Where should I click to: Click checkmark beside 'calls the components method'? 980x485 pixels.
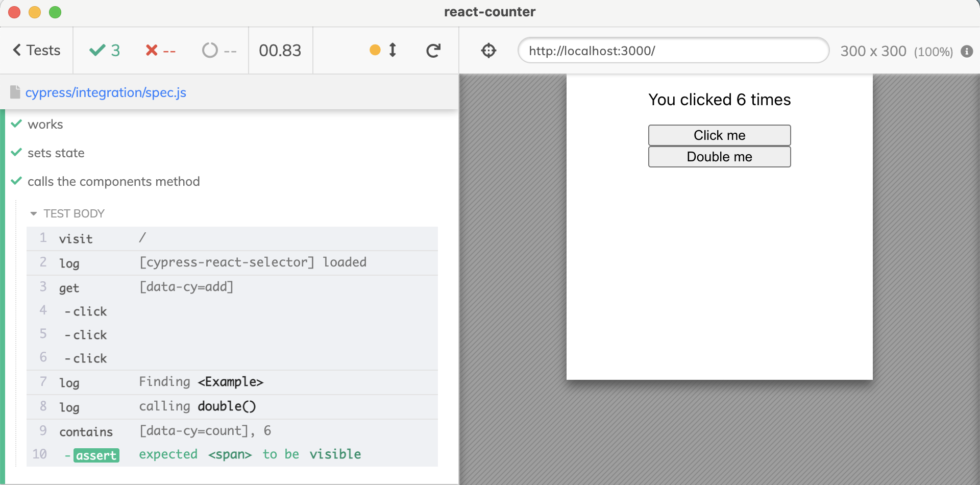(16, 181)
